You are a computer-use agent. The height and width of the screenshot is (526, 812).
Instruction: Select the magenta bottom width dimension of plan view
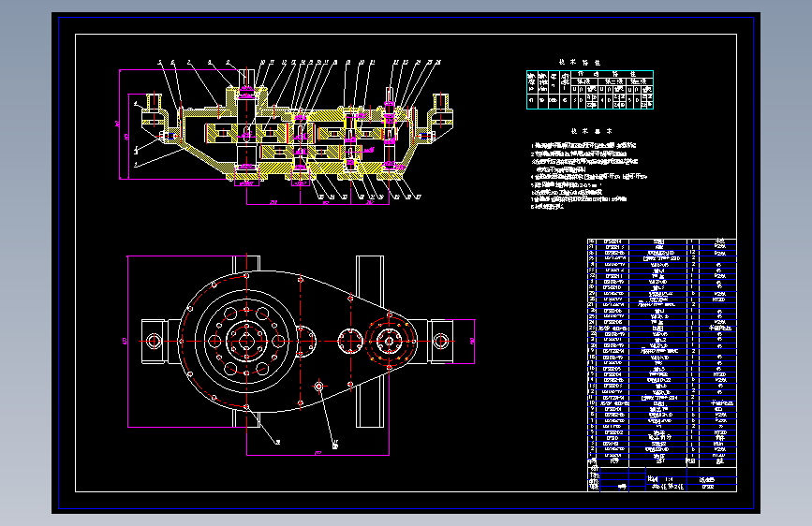click(318, 454)
